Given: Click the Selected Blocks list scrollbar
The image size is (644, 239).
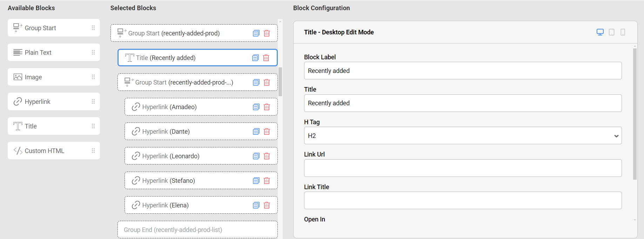Looking at the screenshot, I should [x=280, y=81].
